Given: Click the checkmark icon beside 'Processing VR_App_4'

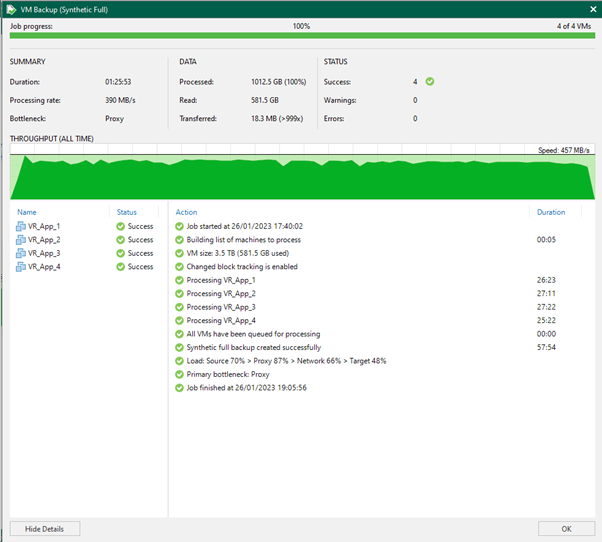Looking at the screenshot, I should tap(179, 321).
